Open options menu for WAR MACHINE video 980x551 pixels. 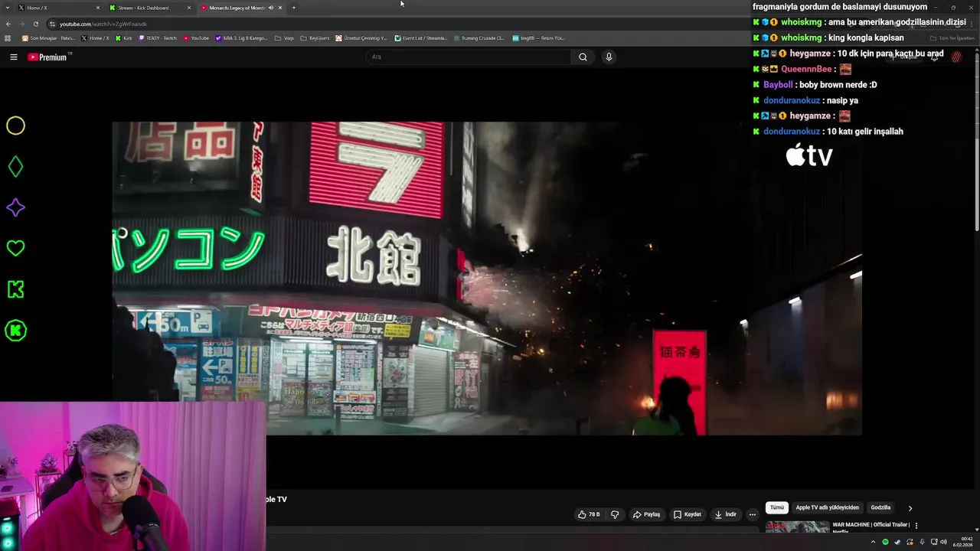pos(916,526)
